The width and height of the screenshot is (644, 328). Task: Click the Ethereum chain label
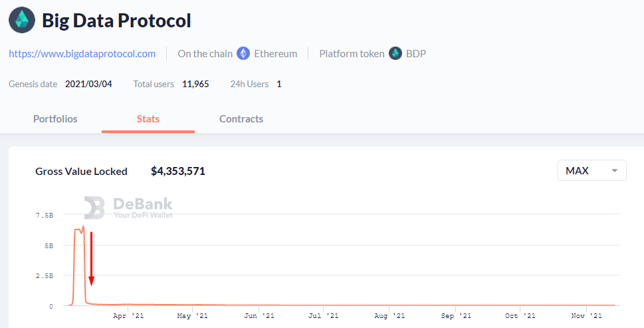[x=276, y=53]
